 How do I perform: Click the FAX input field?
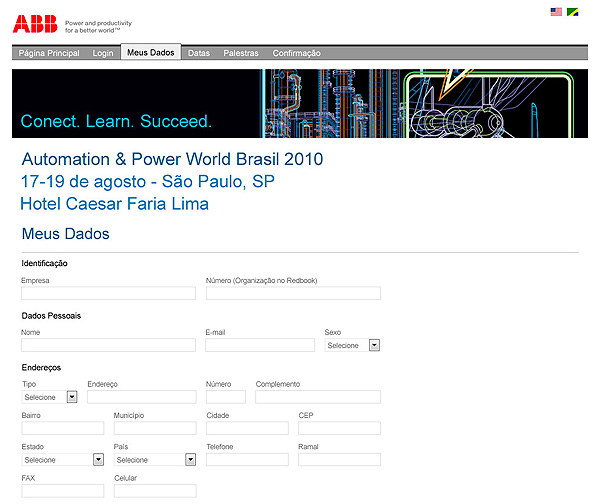[x=63, y=491]
